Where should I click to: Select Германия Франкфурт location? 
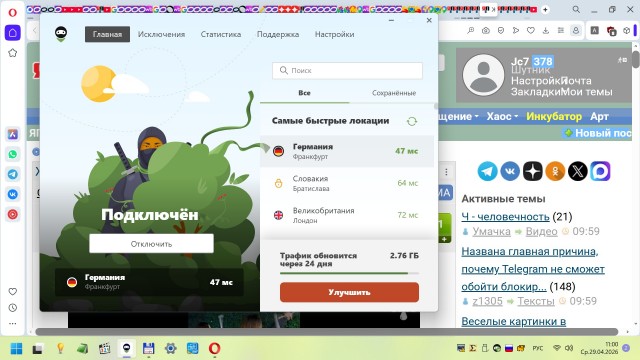click(347, 151)
